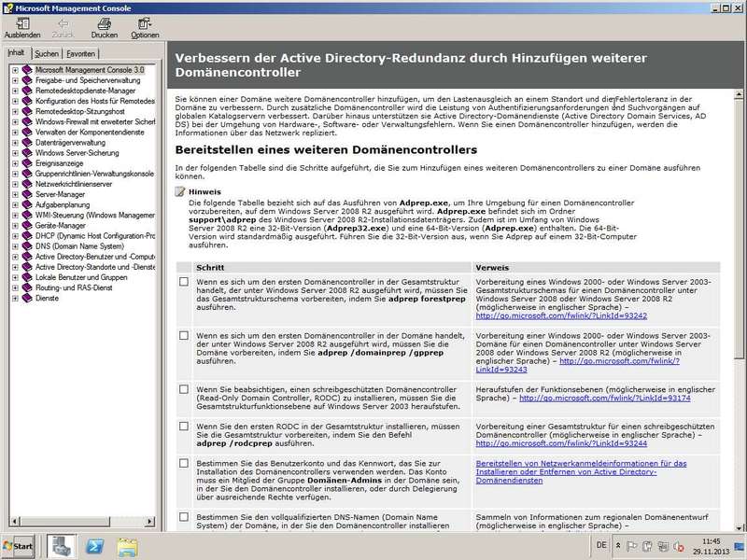
Task: Open Windows Explorer folder icon in taskbar
Action: coord(127,547)
